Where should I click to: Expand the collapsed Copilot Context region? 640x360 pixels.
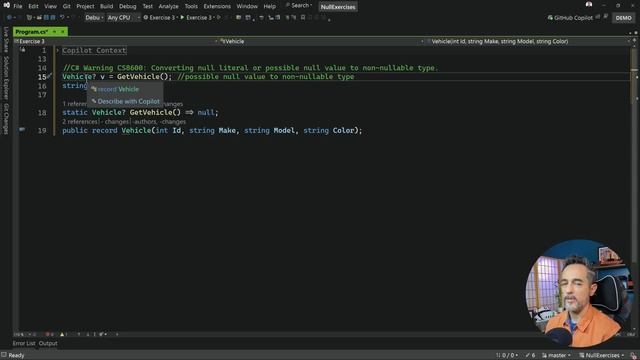click(x=58, y=51)
